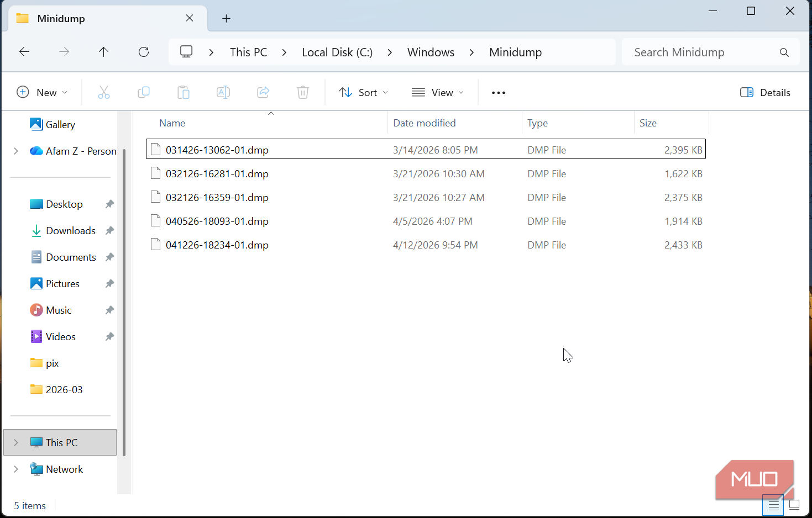Click the Share icon in toolbar
Image resolution: width=812 pixels, height=518 pixels.
point(263,92)
